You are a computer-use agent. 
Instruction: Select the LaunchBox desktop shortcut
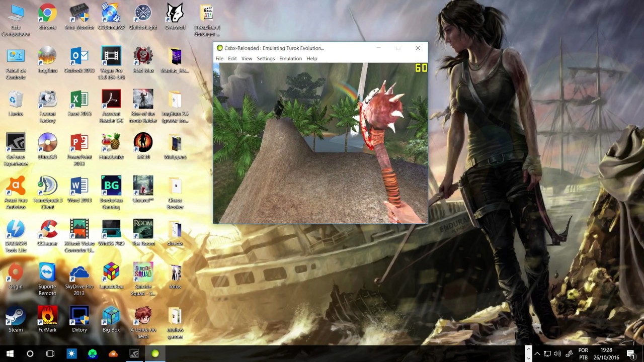pyautogui.click(x=111, y=277)
